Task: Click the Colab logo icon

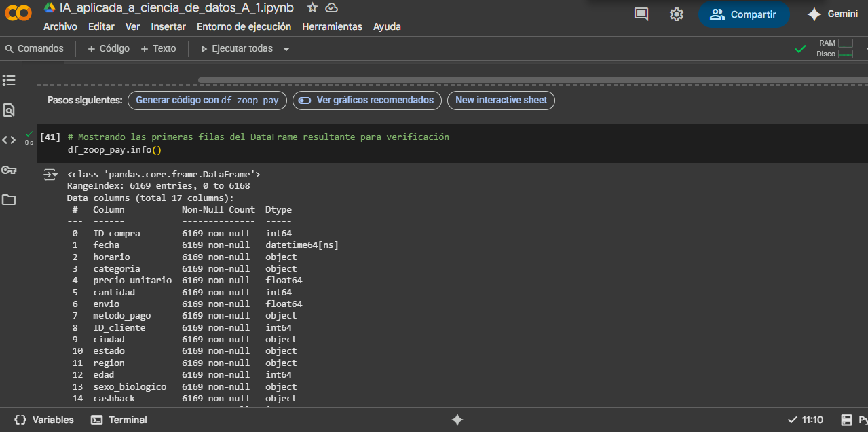Action: pos(18,13)
